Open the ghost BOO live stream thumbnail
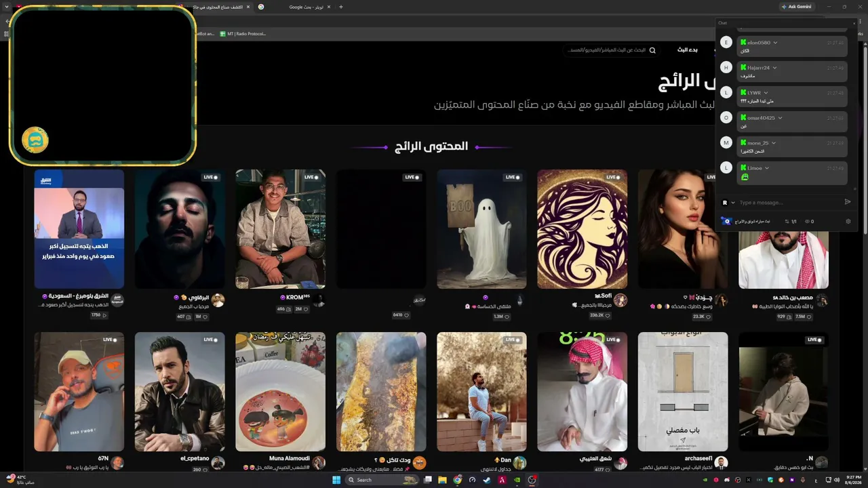 (x=481, y=229)
